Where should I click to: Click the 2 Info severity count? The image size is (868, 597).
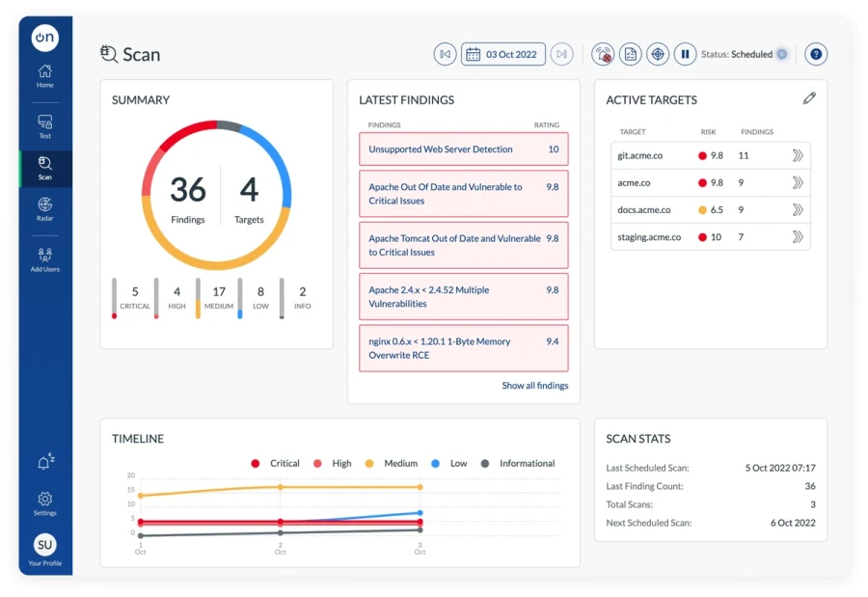(302, 292)
